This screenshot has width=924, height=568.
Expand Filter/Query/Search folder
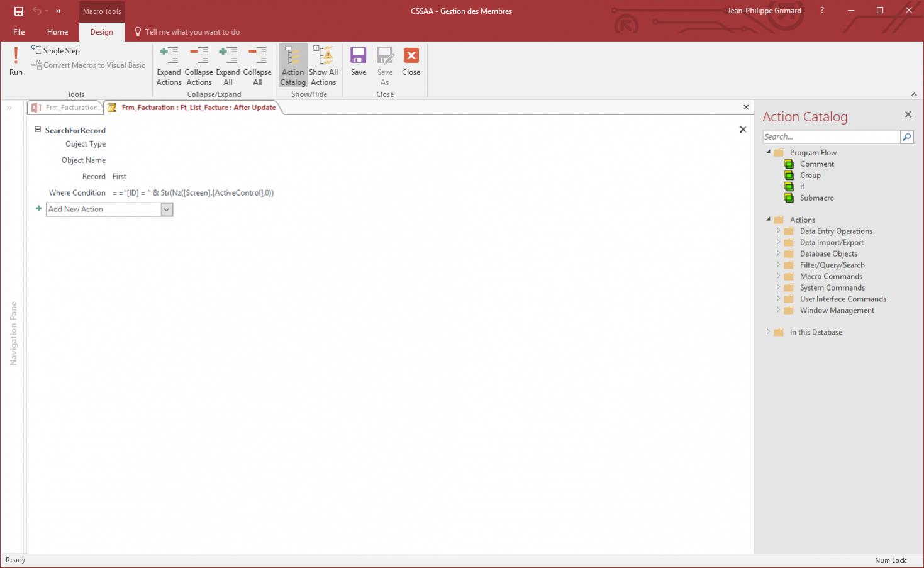click(x=778, y=265)
